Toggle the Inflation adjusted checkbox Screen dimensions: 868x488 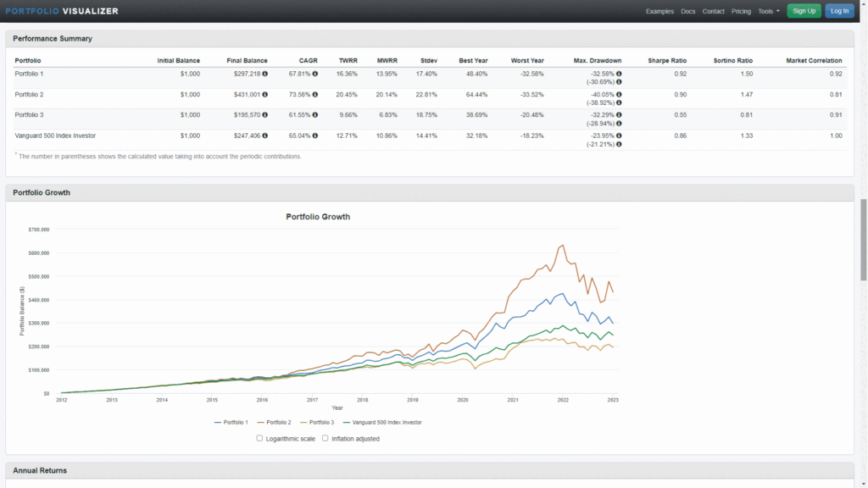pyautogui.click(x=325, y=439)
